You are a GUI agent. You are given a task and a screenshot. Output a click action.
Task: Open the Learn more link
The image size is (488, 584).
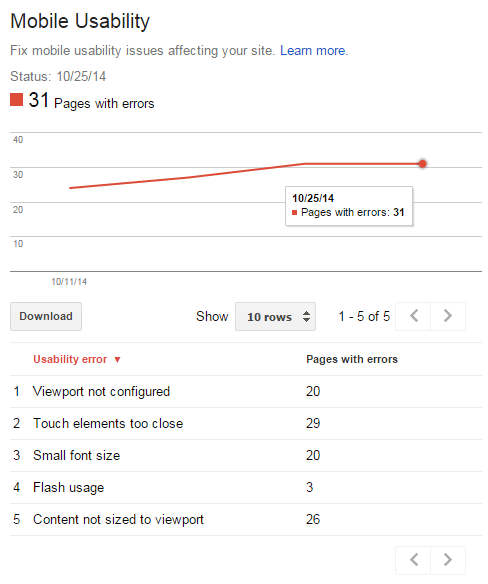[x=314, y=50]
